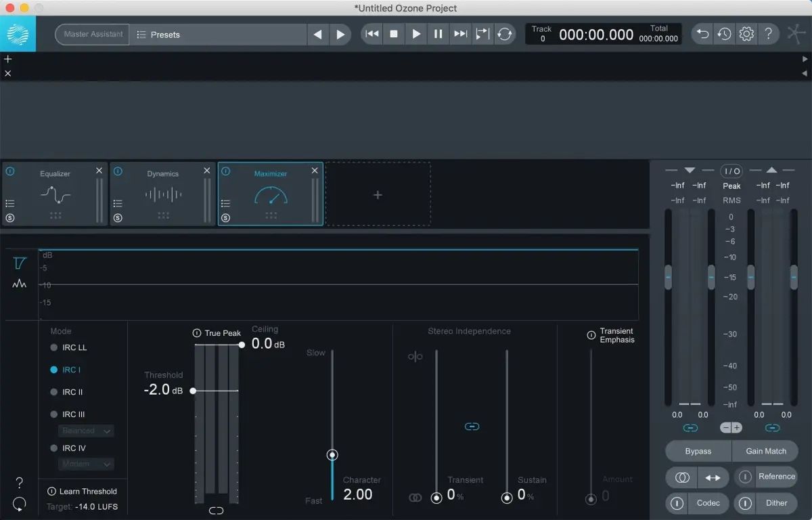Open the Modern style dropdown
This screenshot has height=520, width=812.
(x=86, y=464)
